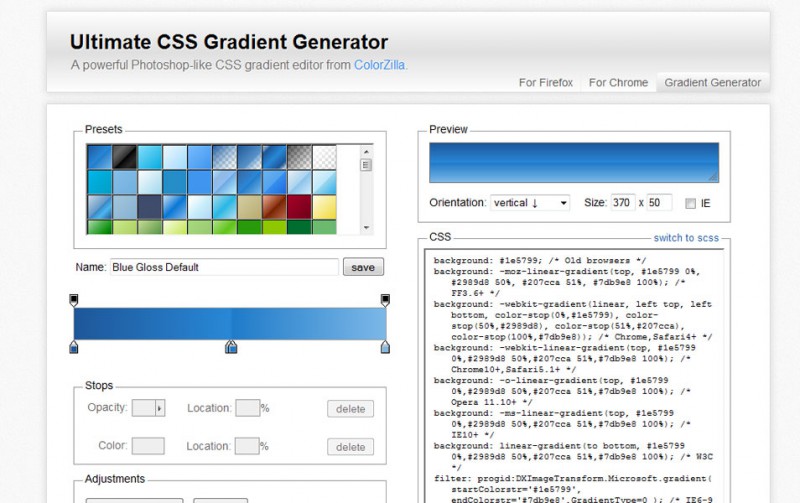Select the dark red preset swatch
Image resolution: width=800 pixels, height=503 pixels.
pyautogui.click(x=299, y=207)
